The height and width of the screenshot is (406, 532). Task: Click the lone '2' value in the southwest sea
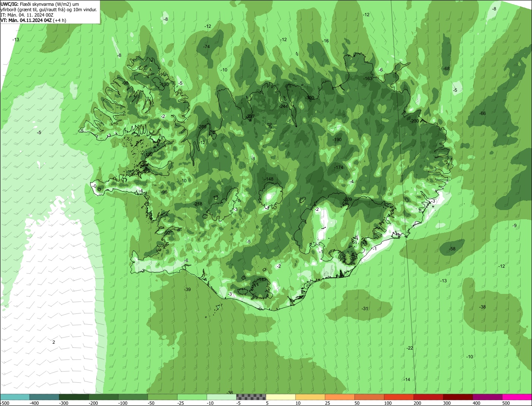coord(54,342)
